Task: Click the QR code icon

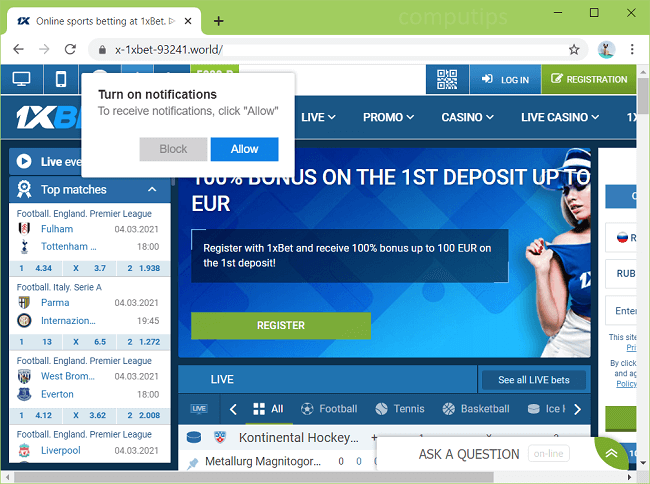Action: coord(446,79)
